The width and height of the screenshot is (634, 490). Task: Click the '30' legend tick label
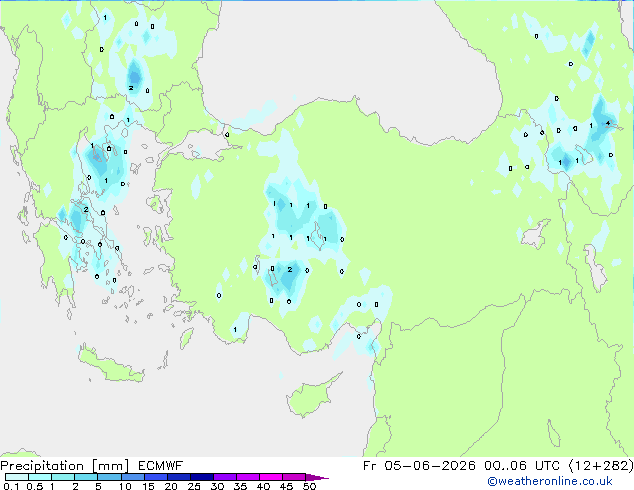[217, 486]
